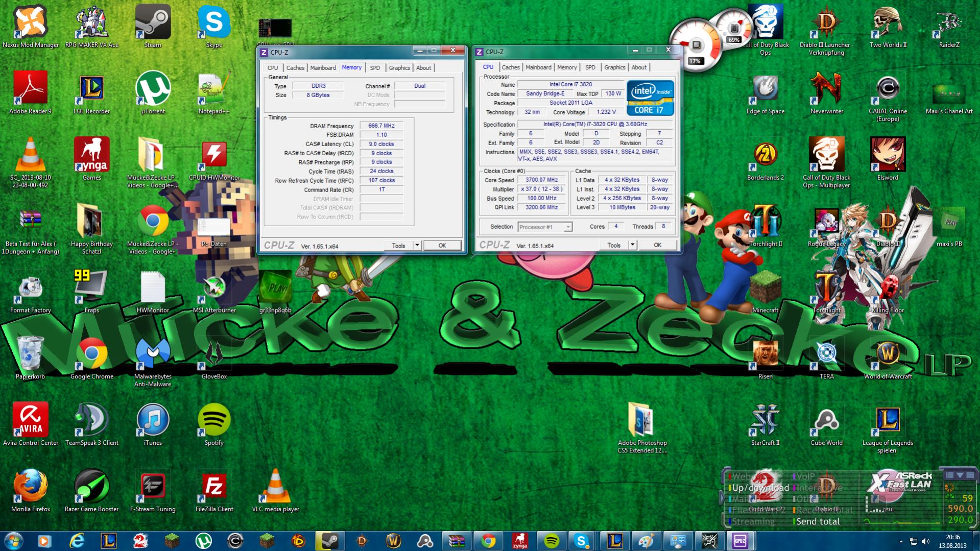
Task: Open Spotify from the taskbar
Action: click(x=552, y=541)
